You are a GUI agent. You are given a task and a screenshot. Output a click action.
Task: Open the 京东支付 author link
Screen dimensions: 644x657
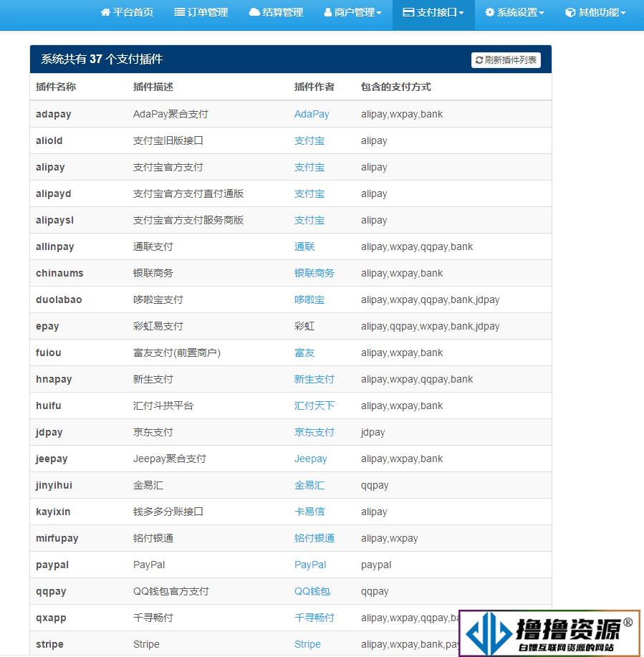tap(314, 432)
